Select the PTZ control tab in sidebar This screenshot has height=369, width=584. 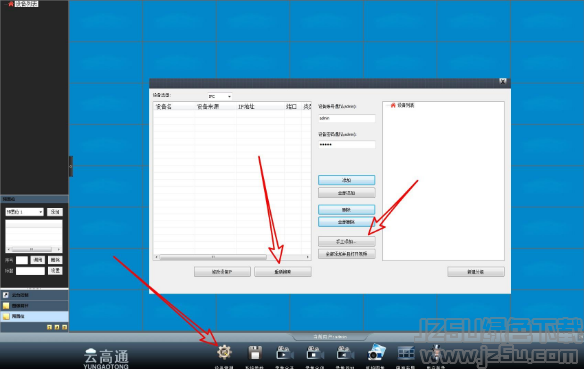tap(34, 295)
